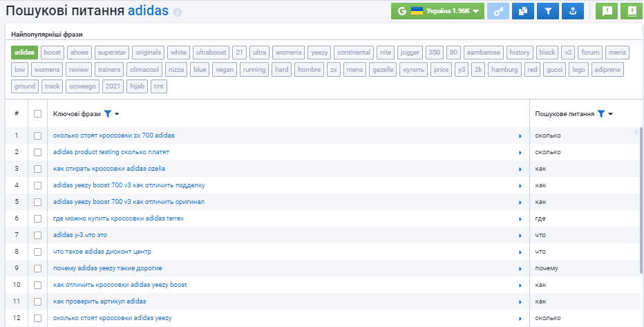Click the filter icon beside Ключові фрази

coord(108,113)
